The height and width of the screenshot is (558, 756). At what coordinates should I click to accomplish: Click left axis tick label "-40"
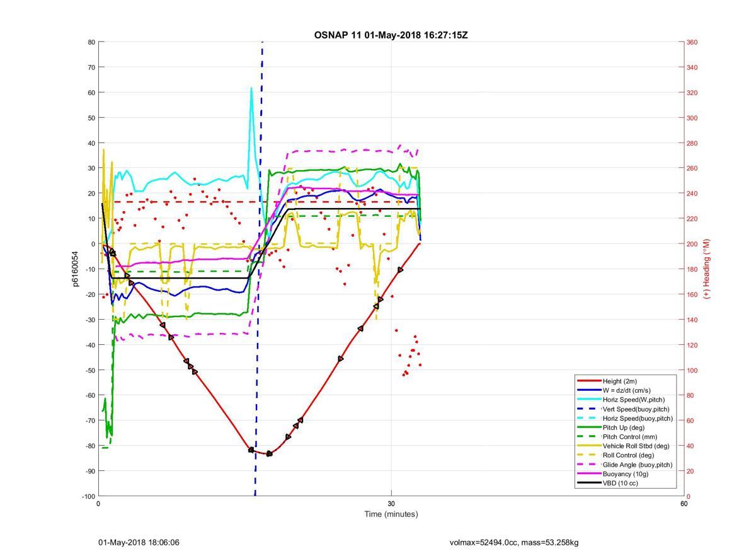pos(90,345)
